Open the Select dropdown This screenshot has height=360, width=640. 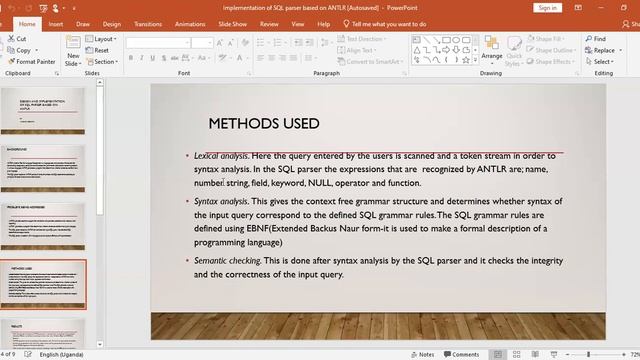point(600,62)
